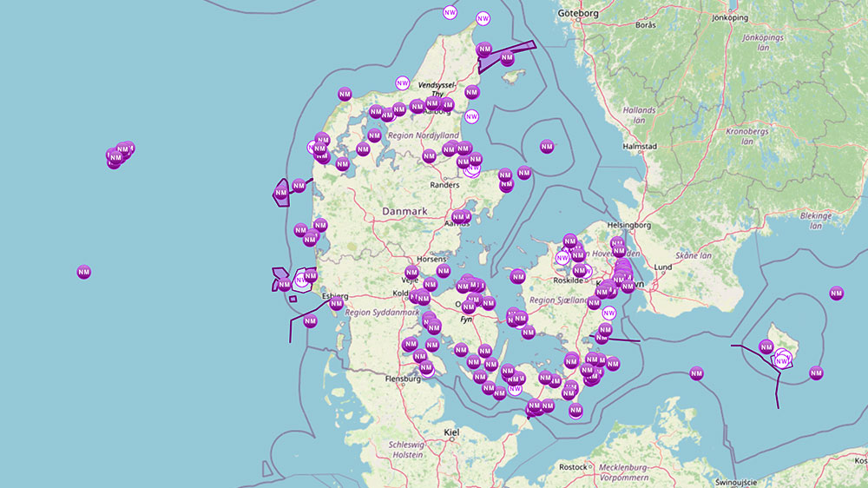This screenshot has width=868, height=488.
Task: Select the NM marker in the Baltic south of Skåne
Action: click(x=696, y=373)
